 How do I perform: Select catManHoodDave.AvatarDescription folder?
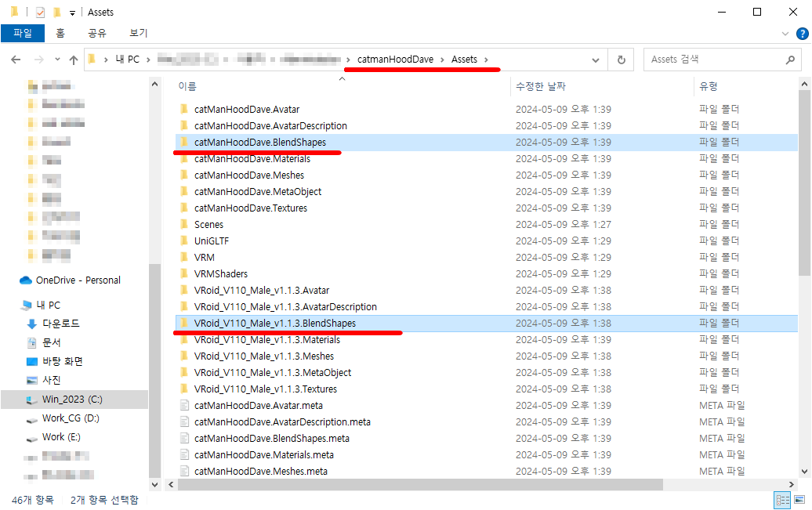pyautogui.click(x=270, y=126)
